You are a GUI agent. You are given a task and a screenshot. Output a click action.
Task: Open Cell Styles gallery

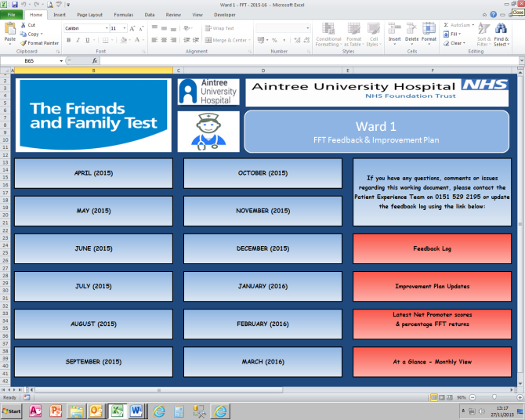click(374, 34)
